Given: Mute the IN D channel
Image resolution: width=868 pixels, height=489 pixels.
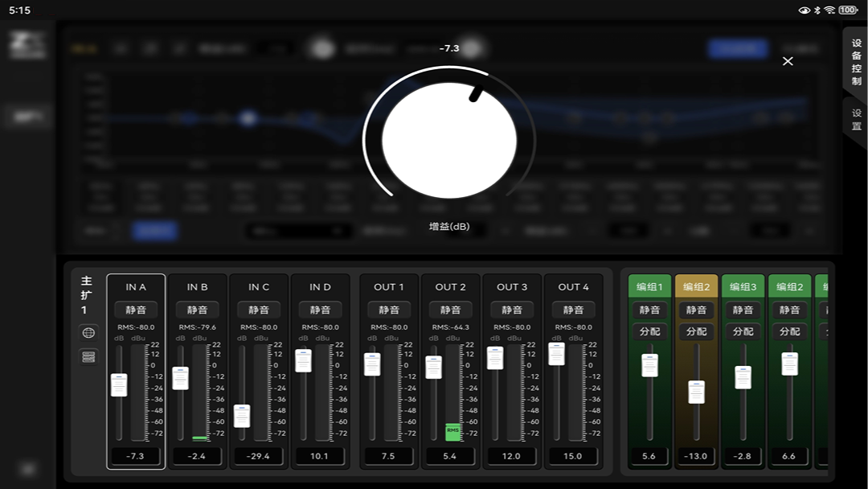Looking at the screenshot, I should 320,309.
